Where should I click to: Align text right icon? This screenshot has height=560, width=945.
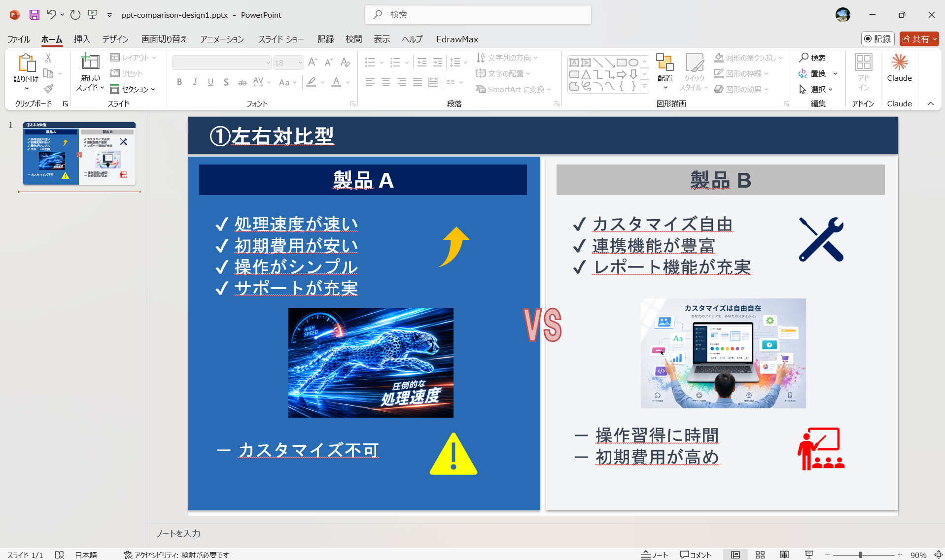click(402, 82)
